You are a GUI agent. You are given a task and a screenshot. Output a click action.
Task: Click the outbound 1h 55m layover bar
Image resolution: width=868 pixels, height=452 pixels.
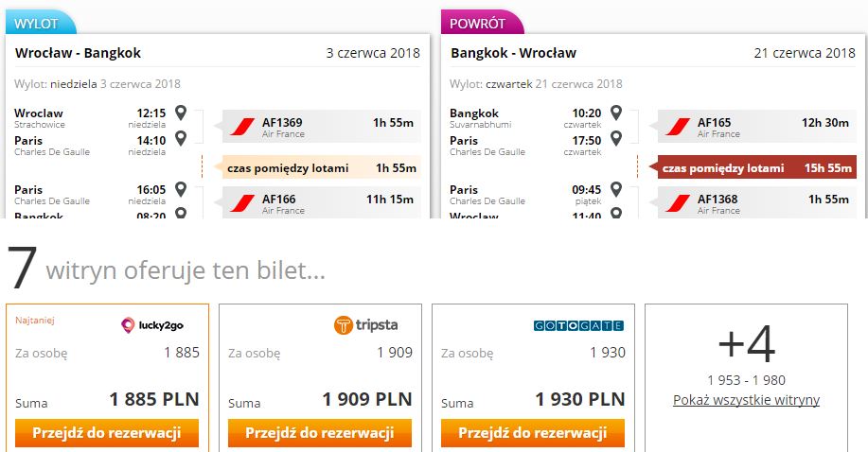321,167
